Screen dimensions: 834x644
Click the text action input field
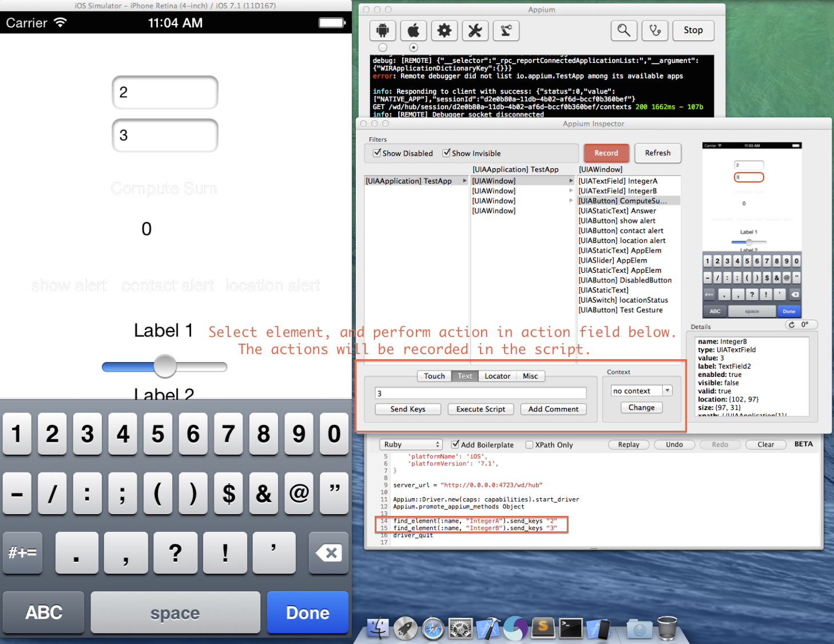(x=480, y=393)
